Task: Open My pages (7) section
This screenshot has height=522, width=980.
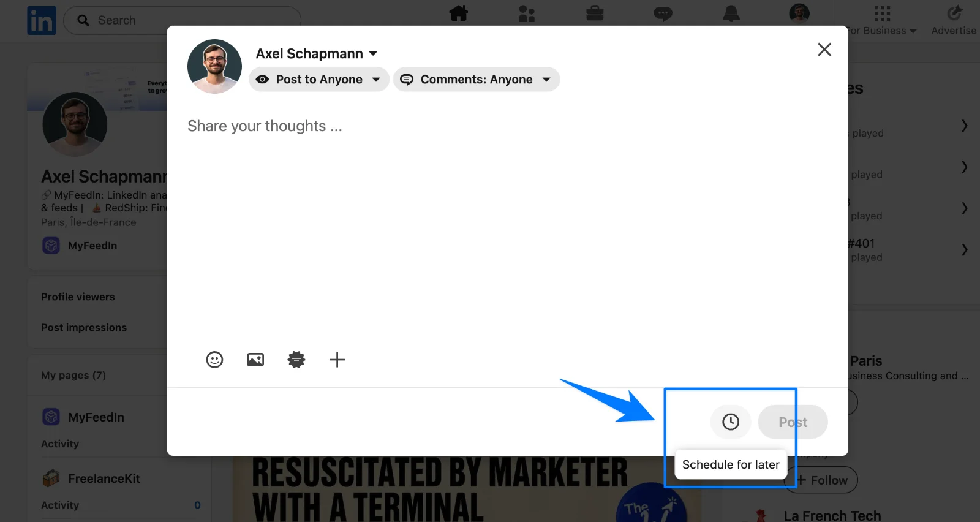Action: tap(73, 375)
